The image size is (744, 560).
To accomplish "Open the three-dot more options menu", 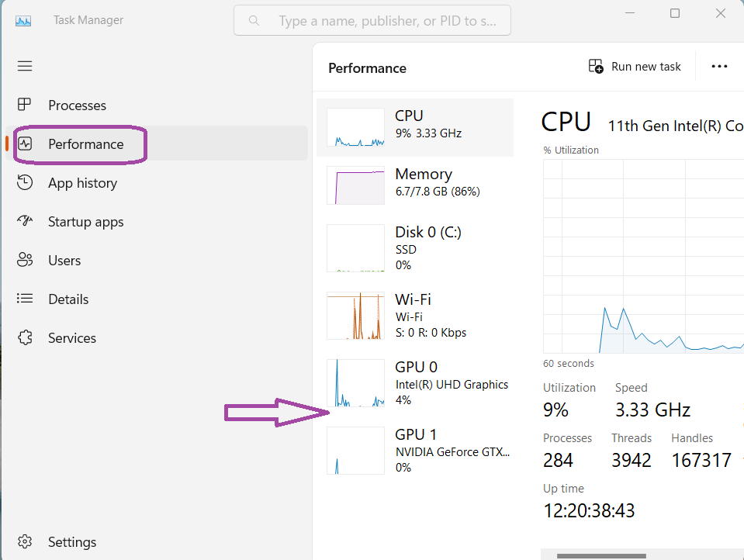I will point(719,67).
